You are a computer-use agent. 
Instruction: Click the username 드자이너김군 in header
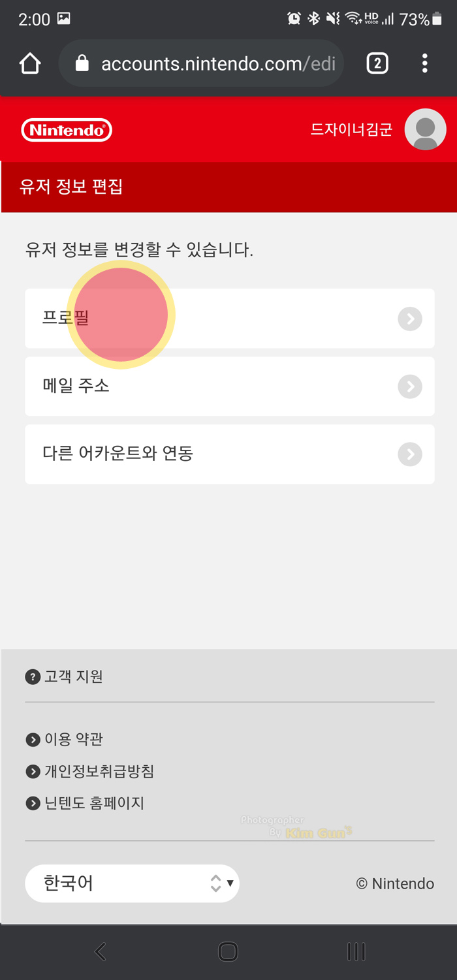pyautogui.click(x=351, y=129)
